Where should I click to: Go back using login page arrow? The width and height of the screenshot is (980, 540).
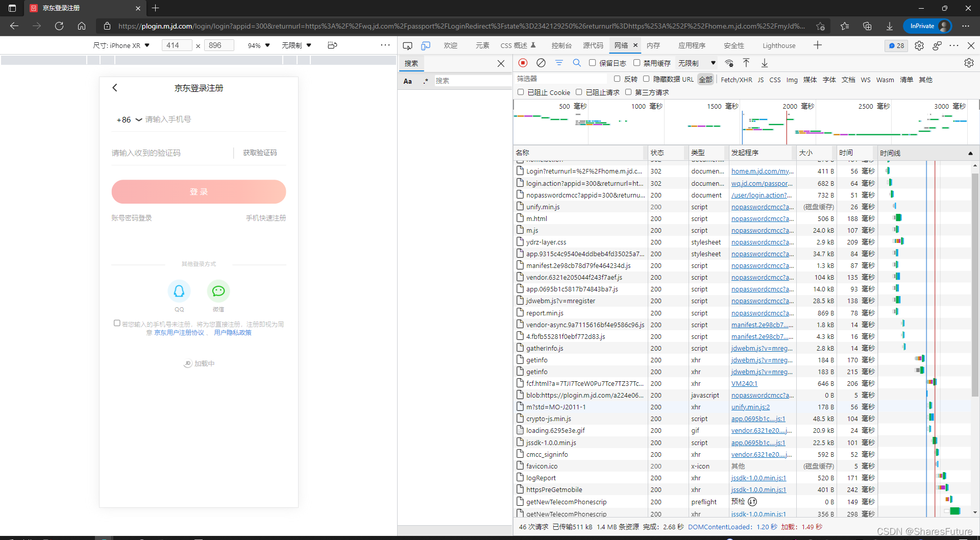tap(115, 88)
